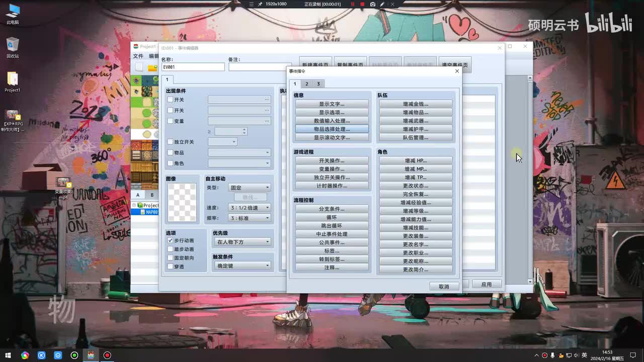This screenshot has width=644, height=362.
Task: Click the 应用 button in event editor
Action: click(x=487, y=284)
